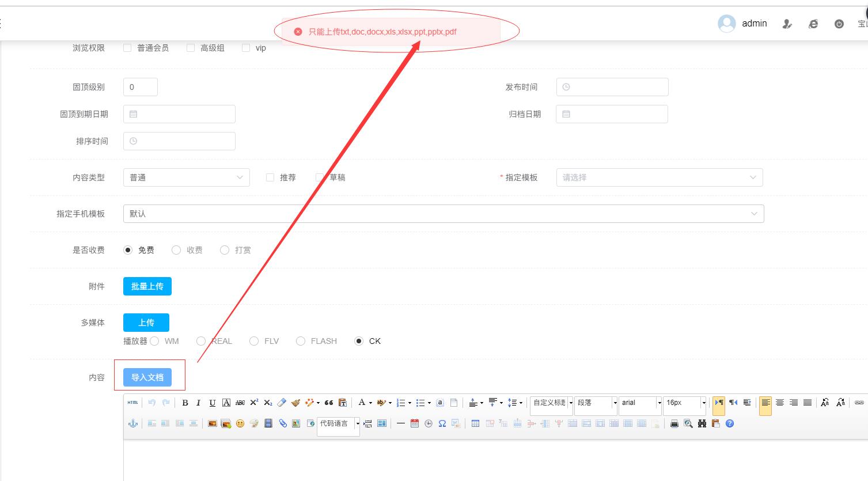Apply superscript formatting in editor
This screenshot has height=481, width=868.
[x=254, y=403]
